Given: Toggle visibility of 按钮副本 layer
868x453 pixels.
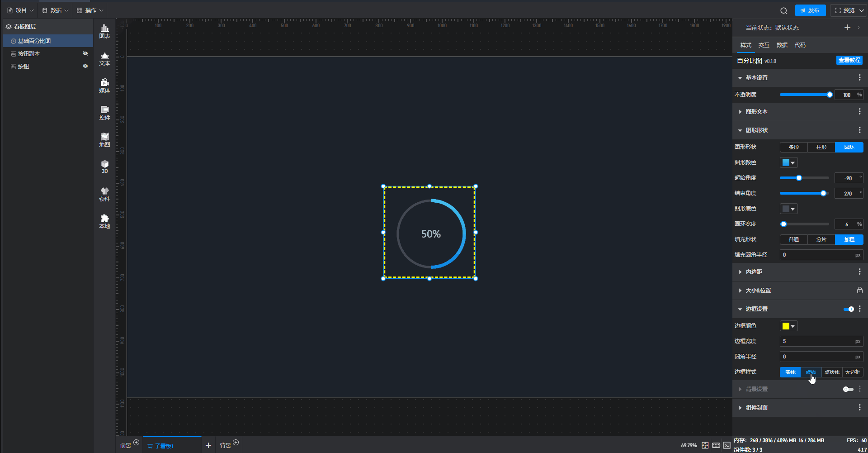Looking at the screenshot, I should pyautogui.click(x=85, y=53).
